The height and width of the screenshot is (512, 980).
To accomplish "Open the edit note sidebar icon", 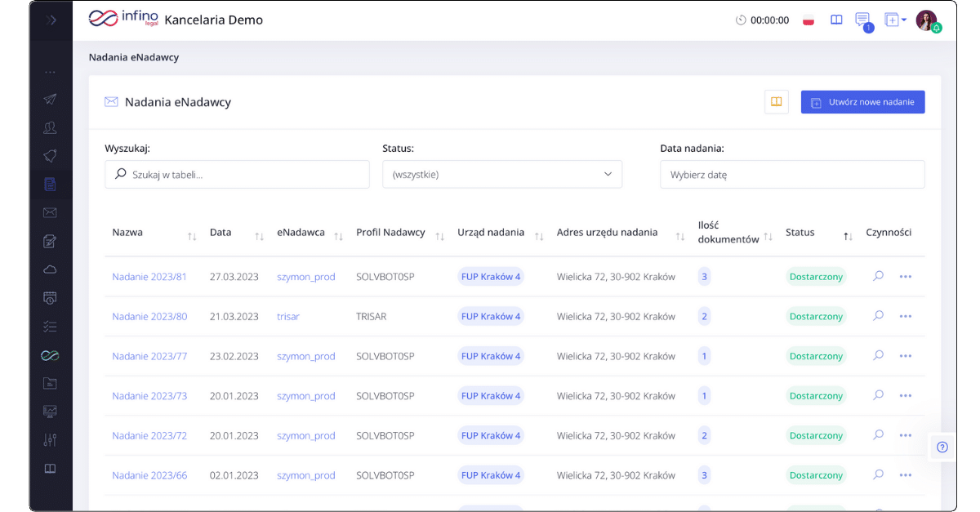I will (50, 241).
